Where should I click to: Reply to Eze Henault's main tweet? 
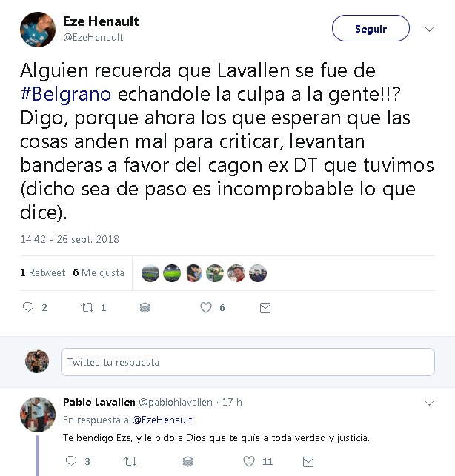28,307
